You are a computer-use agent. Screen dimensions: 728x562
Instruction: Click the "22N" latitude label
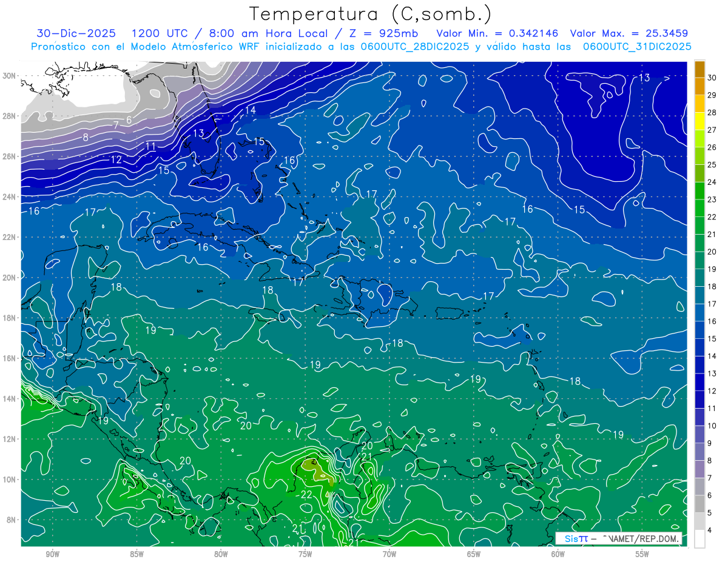click(x=10, y=237)
